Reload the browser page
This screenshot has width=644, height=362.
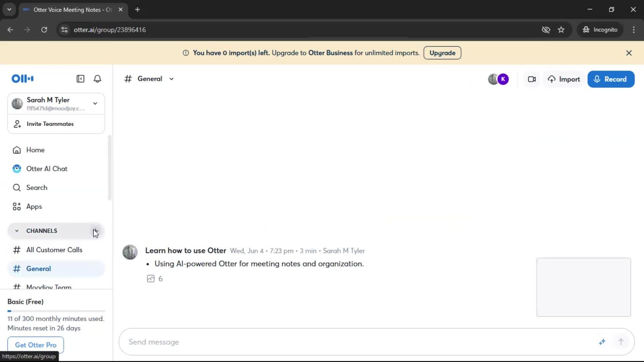tap(44, 29)
